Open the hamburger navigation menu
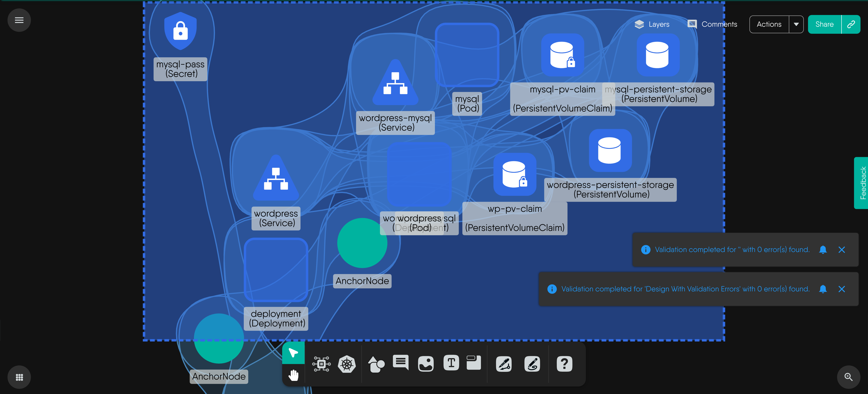 coord(19,20)
